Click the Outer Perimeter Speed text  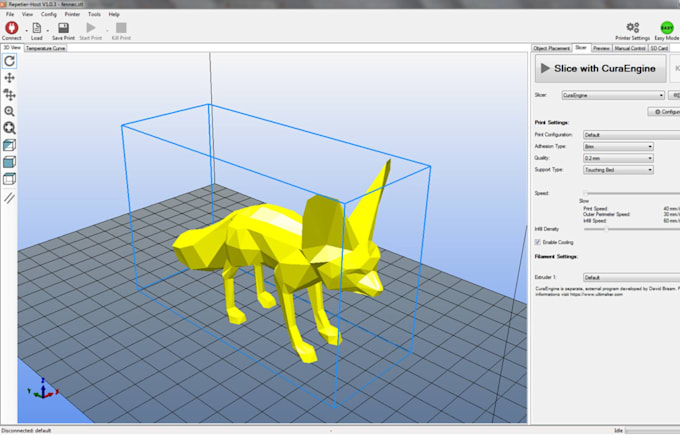(x=606, y=214)
